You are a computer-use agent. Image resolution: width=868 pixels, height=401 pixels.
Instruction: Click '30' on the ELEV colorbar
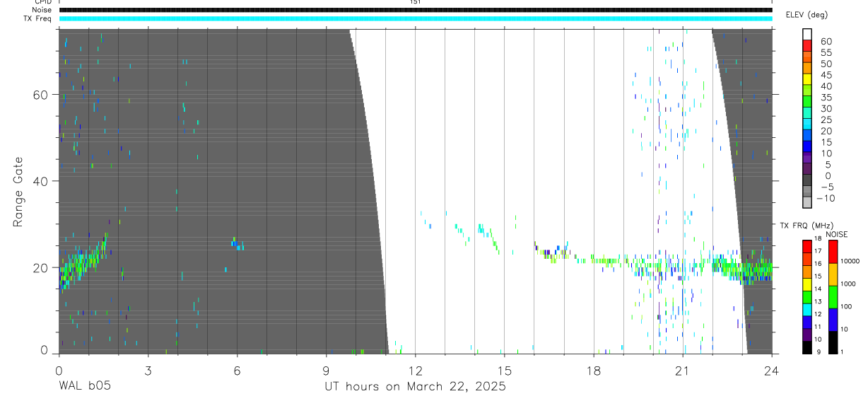pyautogui.click(x=826, y=108)
